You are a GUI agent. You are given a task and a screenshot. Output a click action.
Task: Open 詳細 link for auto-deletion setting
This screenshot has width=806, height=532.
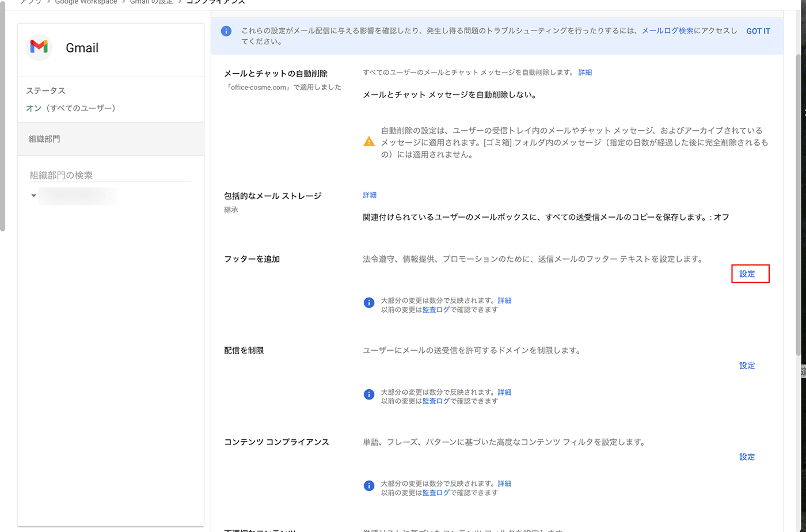coord(585,73)
